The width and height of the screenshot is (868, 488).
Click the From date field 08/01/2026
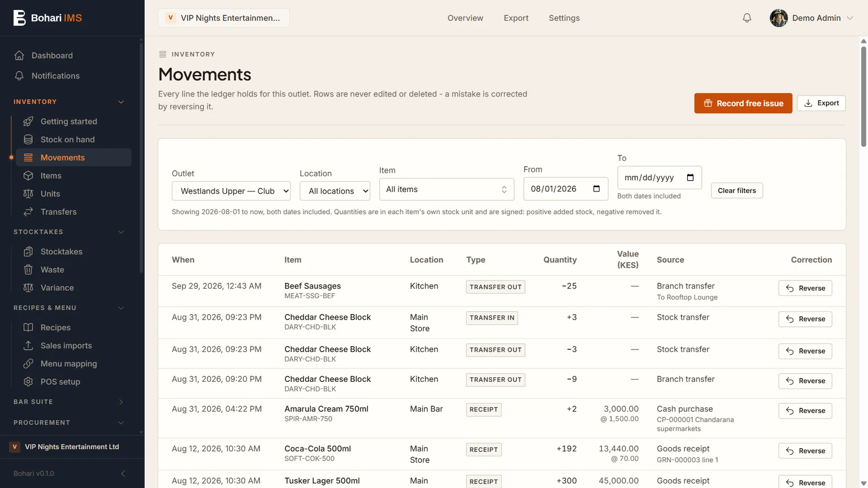(566, 189)
